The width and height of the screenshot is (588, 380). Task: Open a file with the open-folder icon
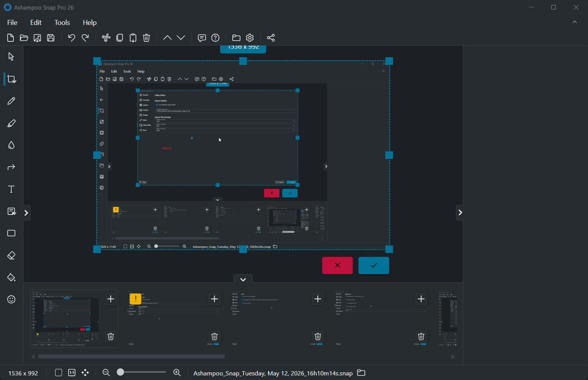click(24, 38)
